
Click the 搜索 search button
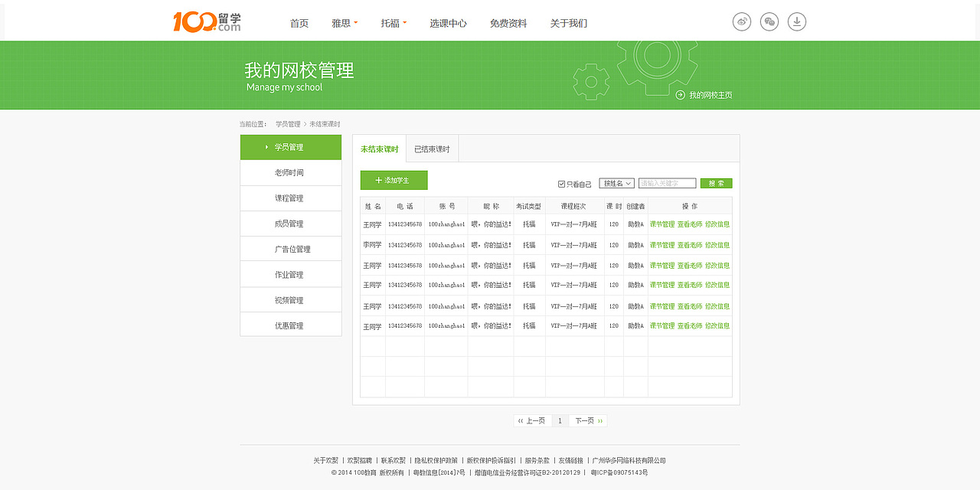pos(716,182)
